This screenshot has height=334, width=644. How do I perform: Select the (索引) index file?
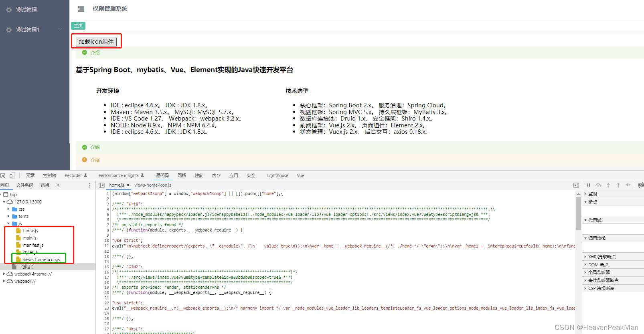(27, 267)
